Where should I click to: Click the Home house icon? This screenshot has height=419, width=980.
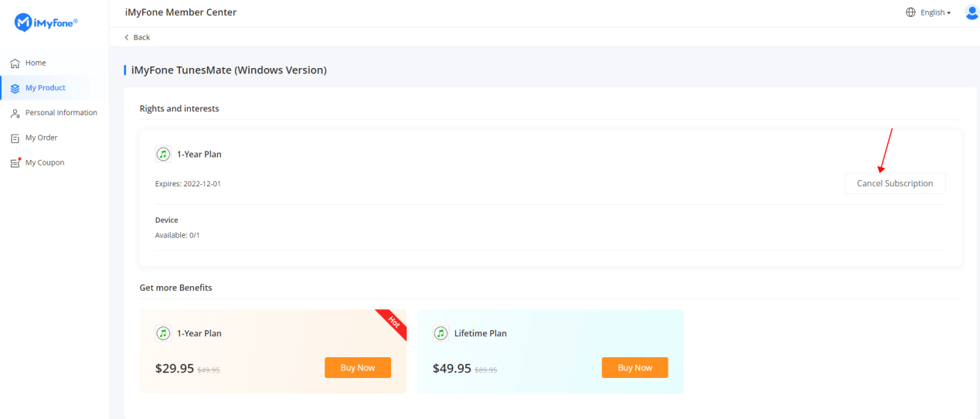(15, 63)
